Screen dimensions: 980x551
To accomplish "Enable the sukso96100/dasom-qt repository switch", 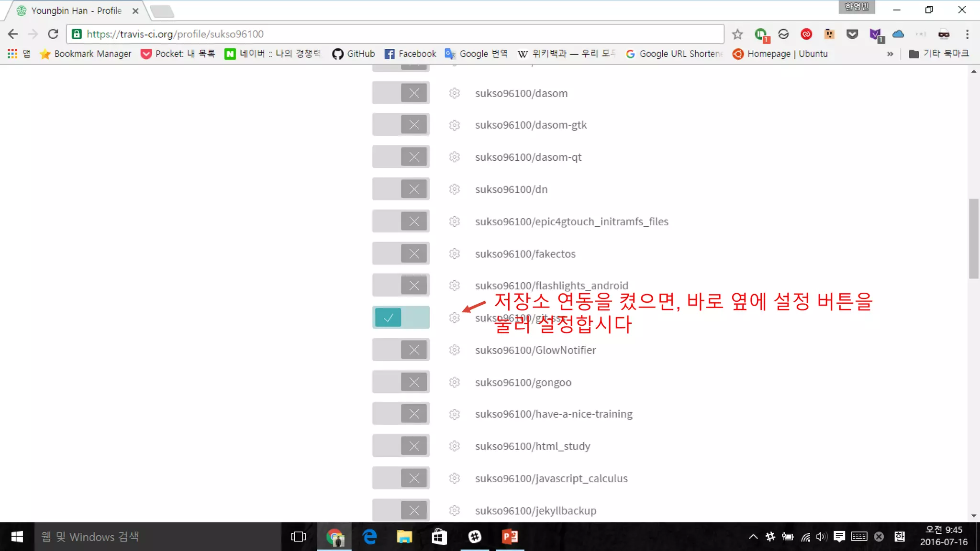I will point(401,157).
